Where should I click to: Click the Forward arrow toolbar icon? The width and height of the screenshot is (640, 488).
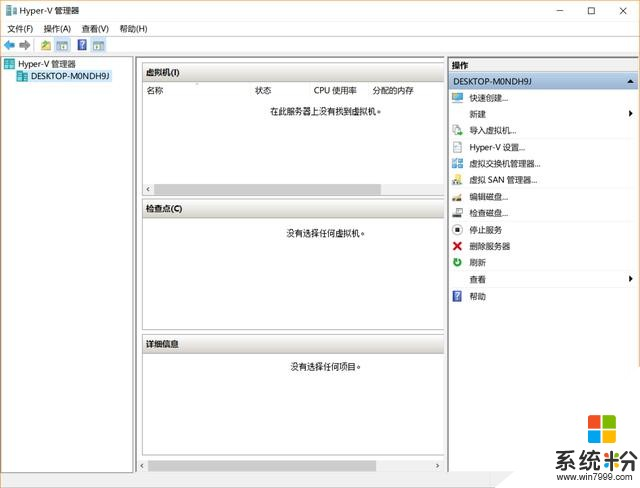tap(24, 45)
